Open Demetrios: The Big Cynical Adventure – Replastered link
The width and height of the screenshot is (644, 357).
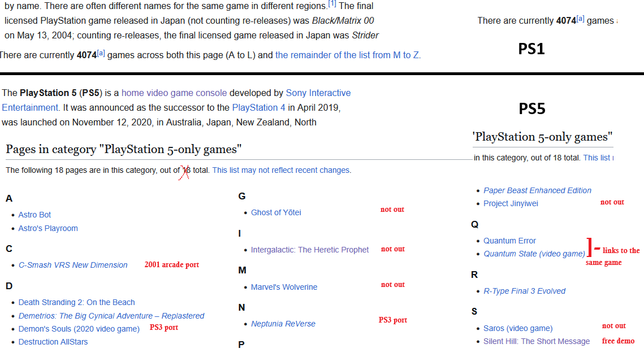111,316
